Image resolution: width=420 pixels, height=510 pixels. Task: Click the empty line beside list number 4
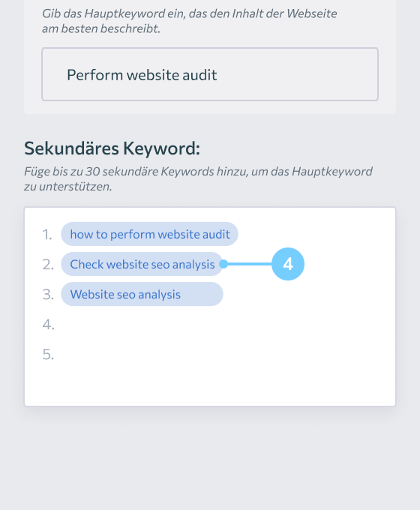pos(221,324)
